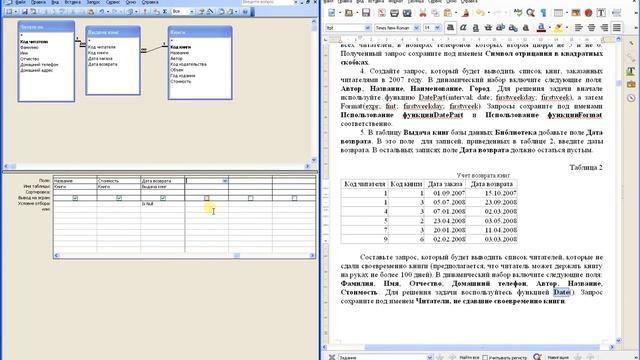This screenshot has width=640, height=360.
Task: Select Код книги field in Книги table
Action: tap(180, 47)
